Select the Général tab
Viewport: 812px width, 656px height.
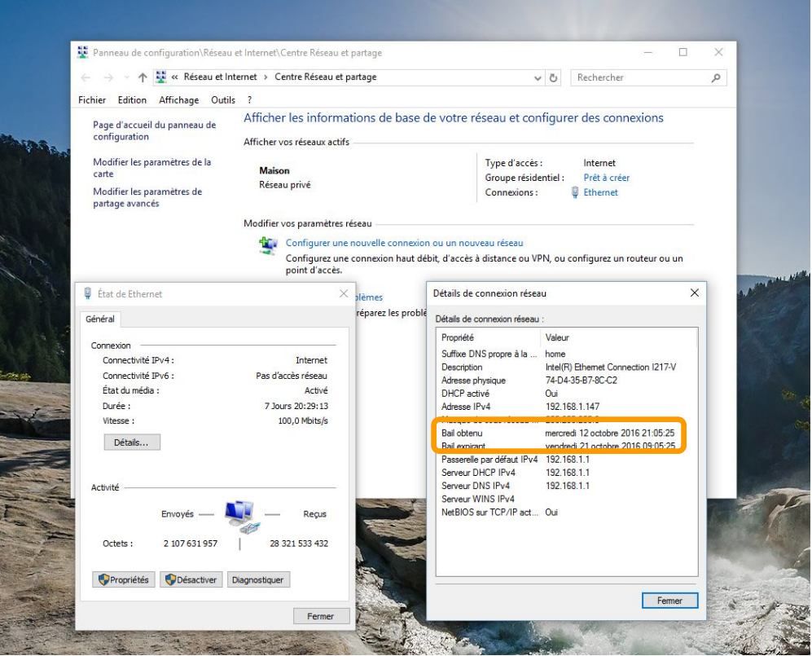(100, 319)
